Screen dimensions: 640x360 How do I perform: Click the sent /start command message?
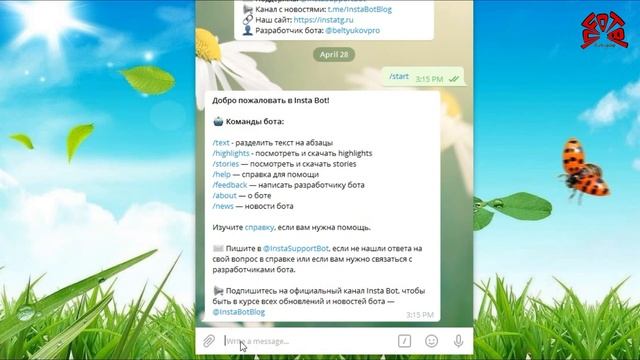pyautogui.click(x=423, y=76)
